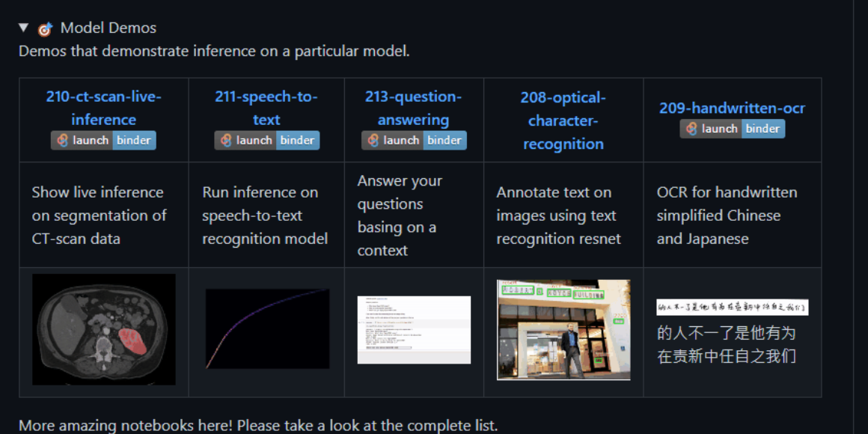This screenshot has width=868, height=434.
Task: Open the 208-optical-character-recognition link
Action: coord(563,120)
